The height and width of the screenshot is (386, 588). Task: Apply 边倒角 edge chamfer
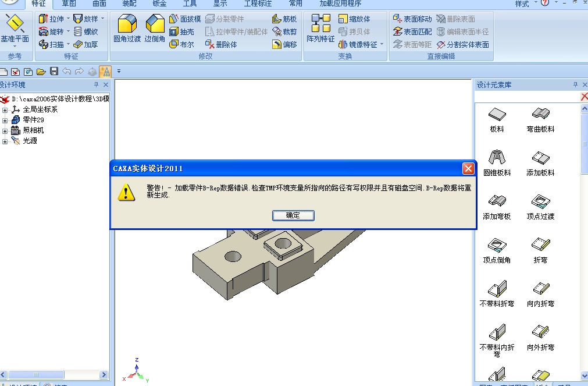click(x=155, y=29)
